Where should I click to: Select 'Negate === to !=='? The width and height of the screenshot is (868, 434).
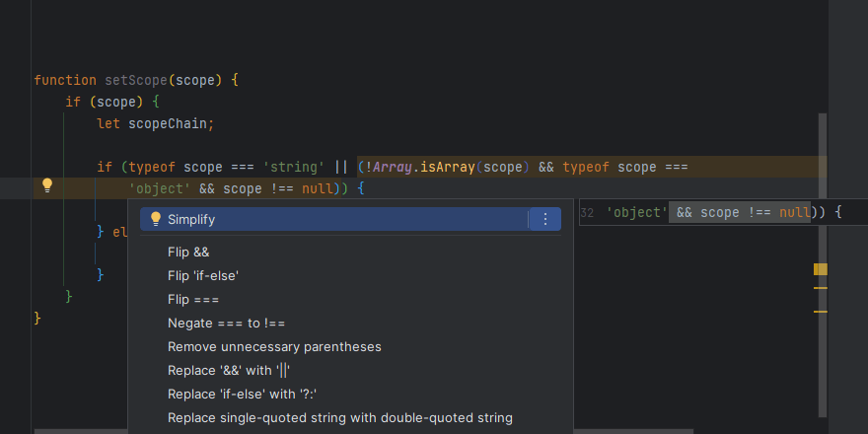(x=226, y=323)
